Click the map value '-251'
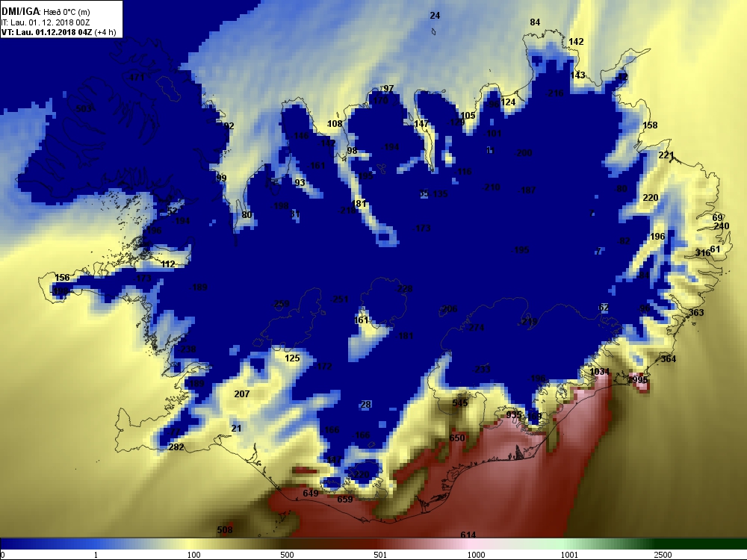The width and height of the screenshot is (747, 560). point(339,299)
